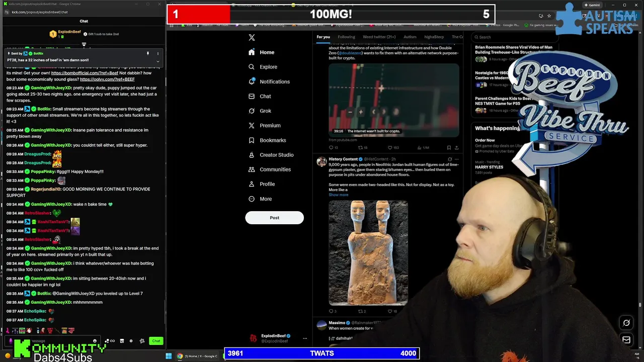Open pinned message three-dot options

157,53
